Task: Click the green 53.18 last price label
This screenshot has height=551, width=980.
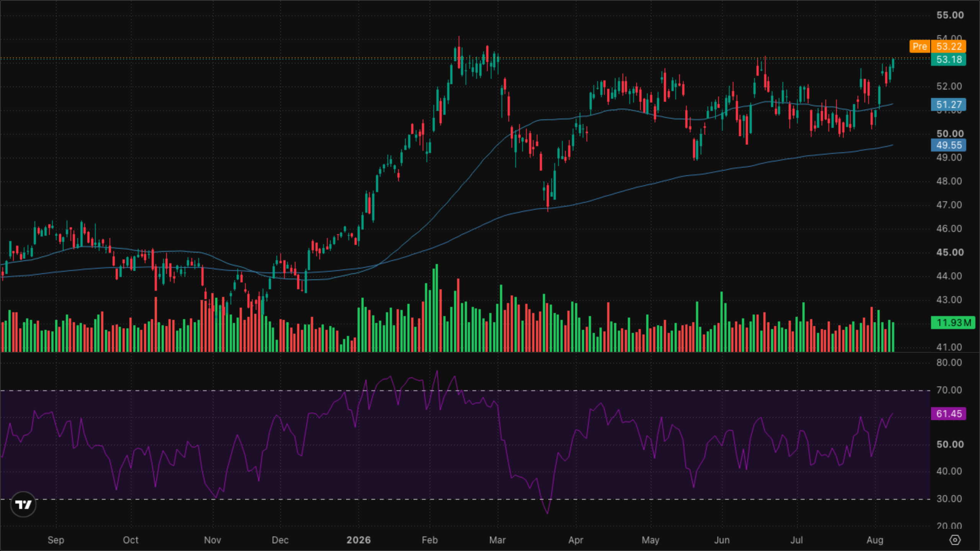Action: click(x=949, y=59)
